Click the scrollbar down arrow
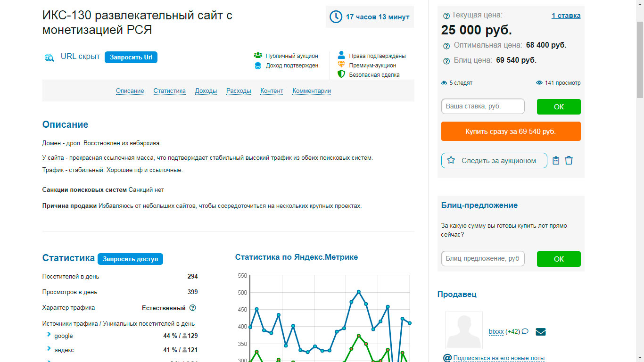This screenshot has height=362, width=644. [640, 358]
